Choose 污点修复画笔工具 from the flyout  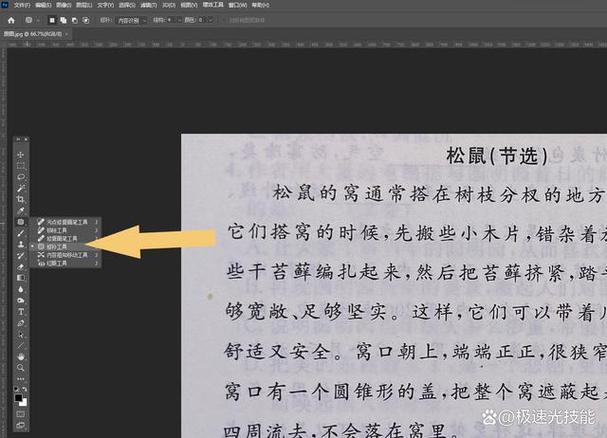[66, 222]
